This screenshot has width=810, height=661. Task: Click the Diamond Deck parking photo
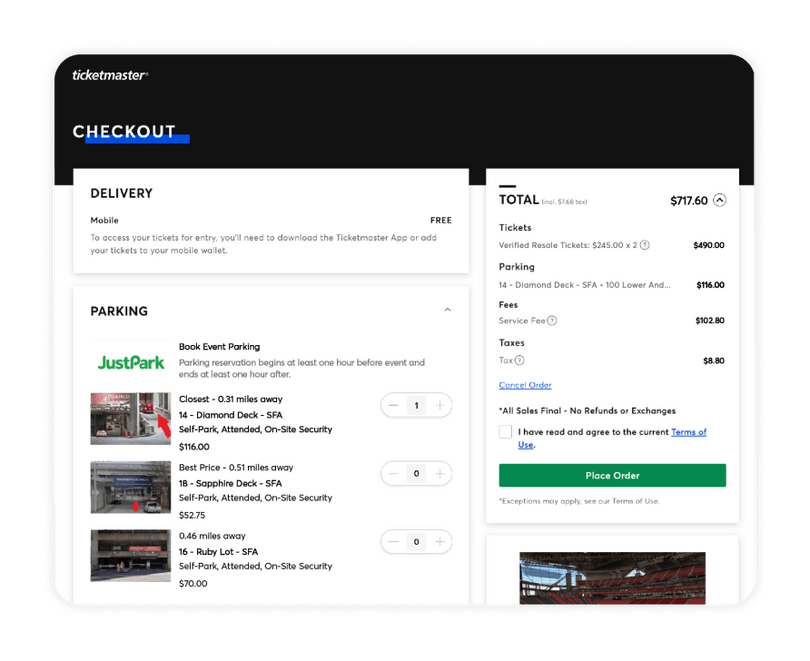tap(131, 418)
